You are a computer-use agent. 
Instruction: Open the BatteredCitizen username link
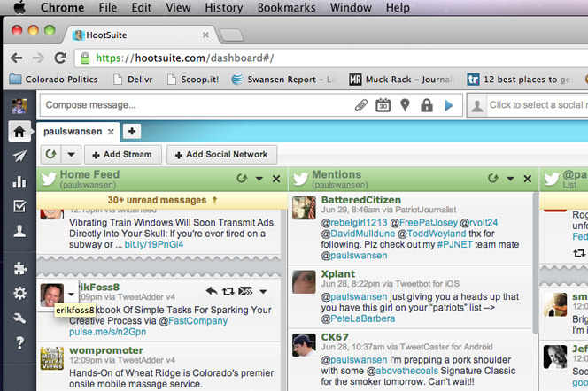(361, 200)
